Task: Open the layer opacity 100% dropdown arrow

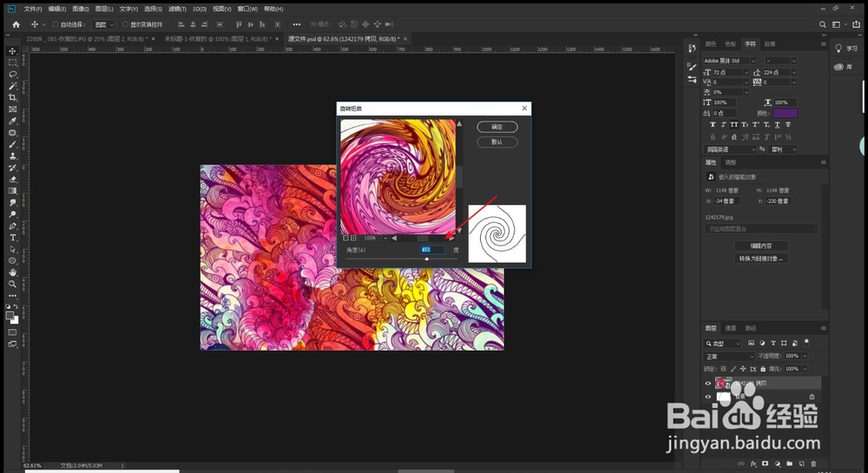Action: point(805,357)
